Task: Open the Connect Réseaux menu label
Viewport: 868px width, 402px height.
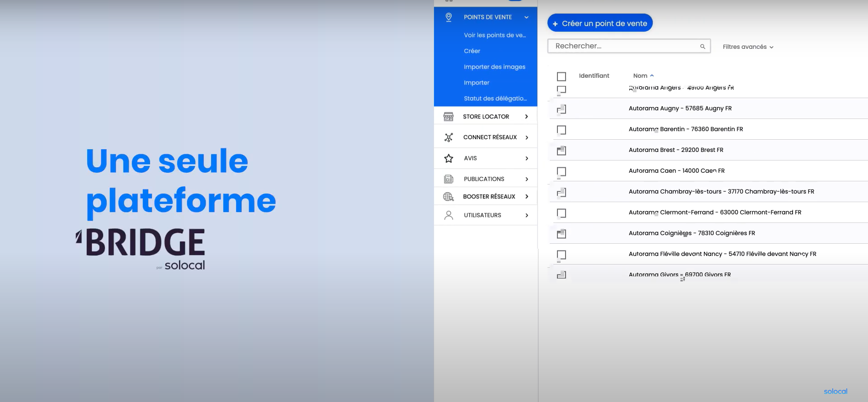Action: coord(490,137)
